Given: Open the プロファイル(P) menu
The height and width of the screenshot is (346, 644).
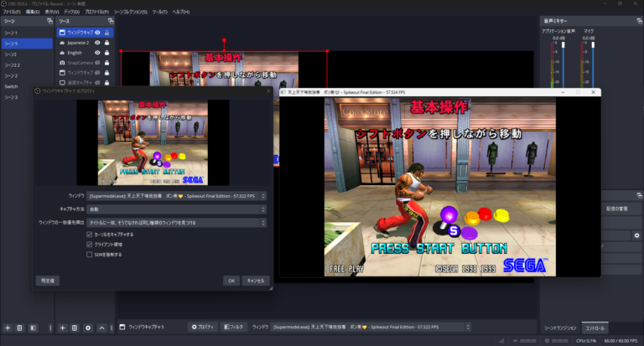Looking at the screenshot, I should pyautogui.click(x=96, y=12).
